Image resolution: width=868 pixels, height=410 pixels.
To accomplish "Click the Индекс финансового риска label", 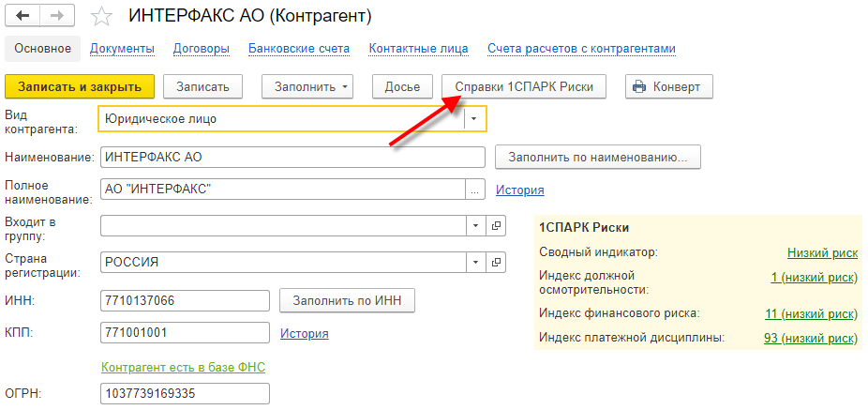I will point(620,313).
